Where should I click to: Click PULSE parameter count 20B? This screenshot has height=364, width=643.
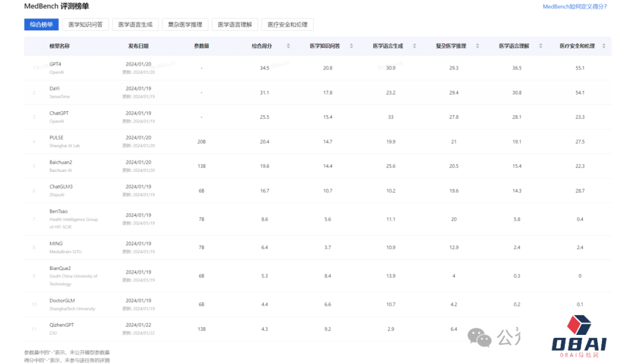pyautogui.click(x=201, y=142)
